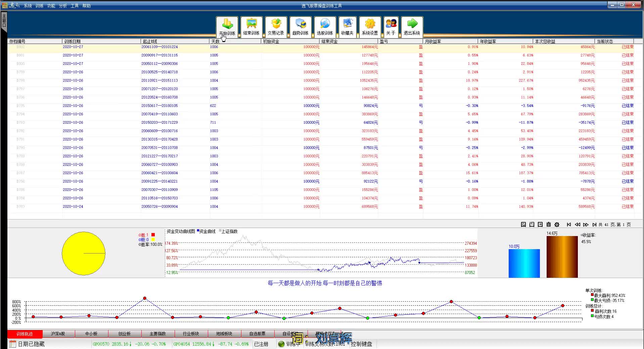This screenshot has width=644, height=349.
Task: Open the 分析 menu
Action: (x=63, y=6)
